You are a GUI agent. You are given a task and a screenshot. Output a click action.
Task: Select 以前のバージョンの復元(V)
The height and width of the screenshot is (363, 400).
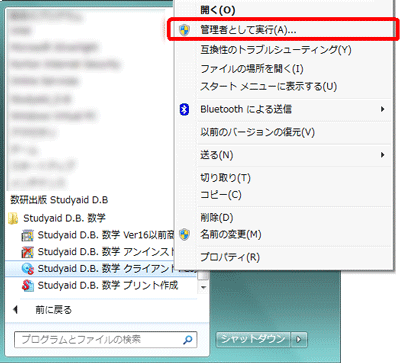point(283,132)
